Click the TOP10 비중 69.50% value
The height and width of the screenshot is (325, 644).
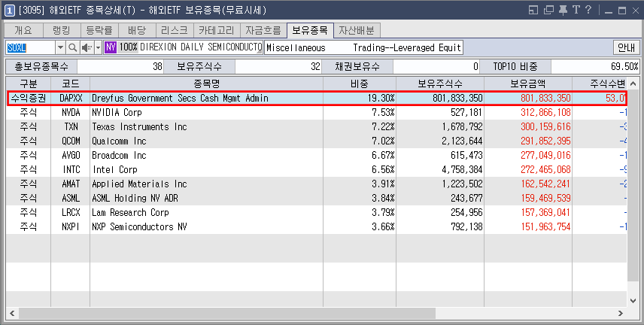(594, 66)
